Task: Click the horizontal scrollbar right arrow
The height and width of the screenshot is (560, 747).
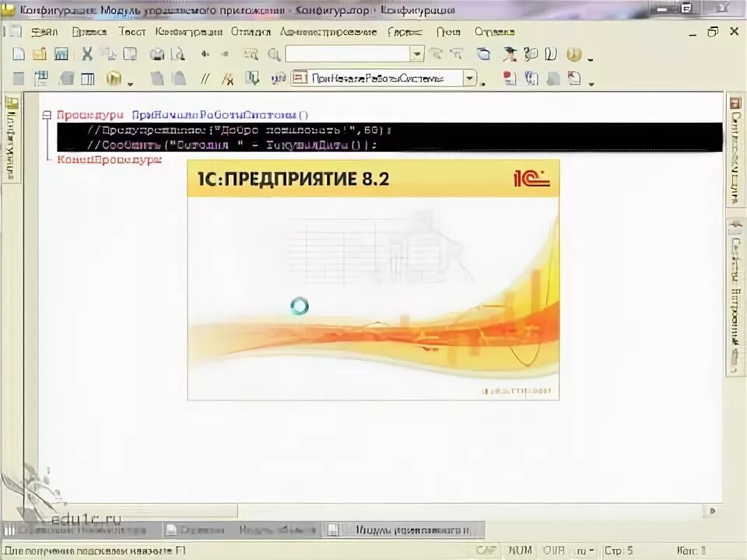Action: point(712,511)
